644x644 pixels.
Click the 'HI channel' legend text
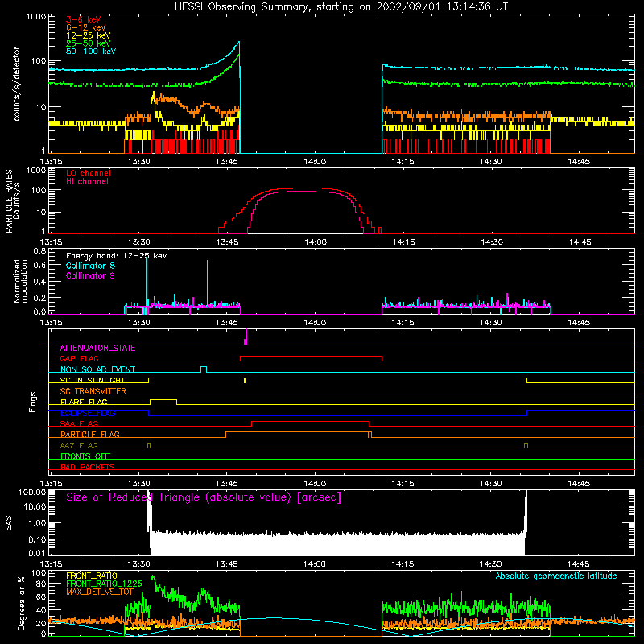[x=87, y=181]
